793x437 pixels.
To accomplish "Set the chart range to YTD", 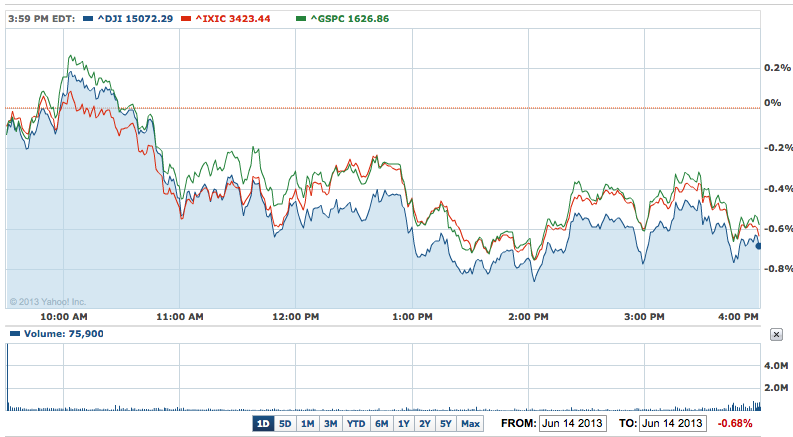I will (355, 423).
